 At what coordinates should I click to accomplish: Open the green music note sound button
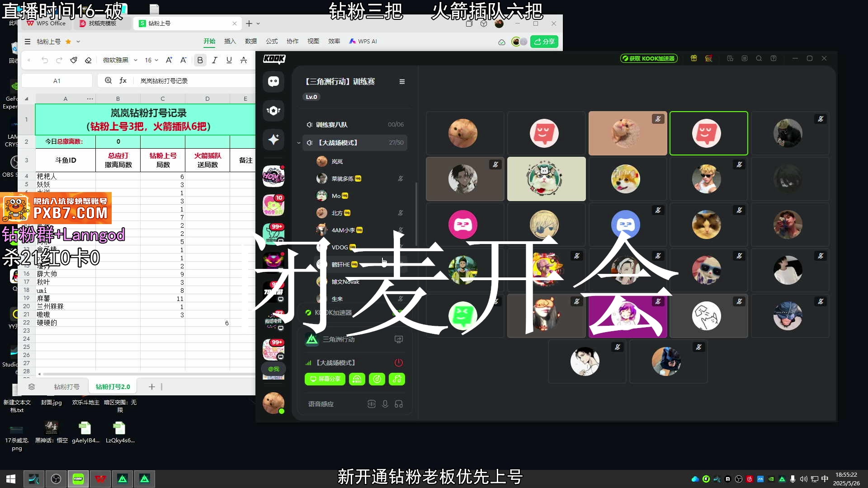pyautogui.click(x=397, y=379)
